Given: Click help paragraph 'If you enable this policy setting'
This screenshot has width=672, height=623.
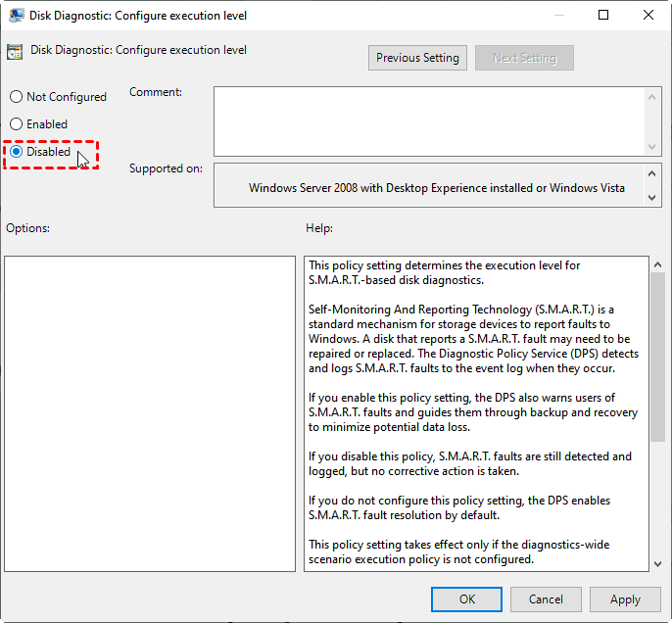Looking at the screenshot, I should [473, 412].
